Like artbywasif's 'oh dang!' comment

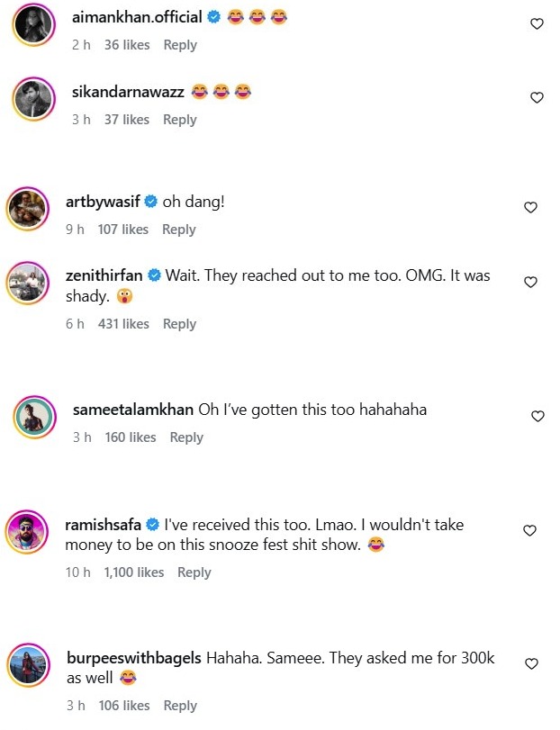click(x=530, y=208)
